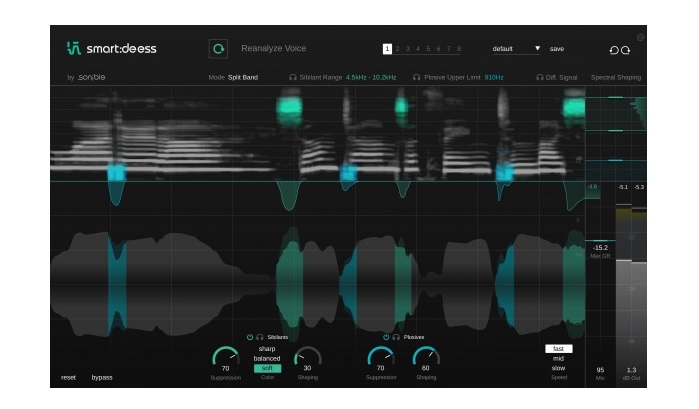699x409 pixels.
Task: Click the Reanalyze Voice label
Action: tap(274, 48)
